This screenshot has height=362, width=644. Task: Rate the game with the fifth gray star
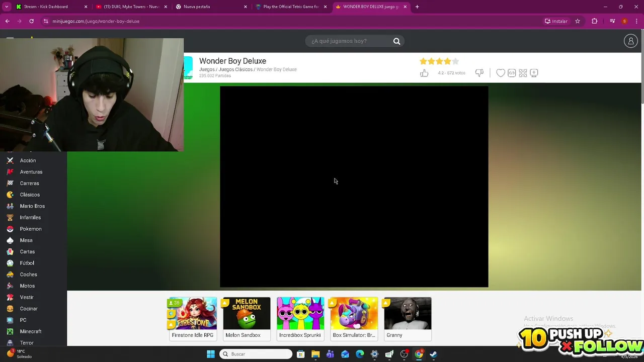point(455,61)
